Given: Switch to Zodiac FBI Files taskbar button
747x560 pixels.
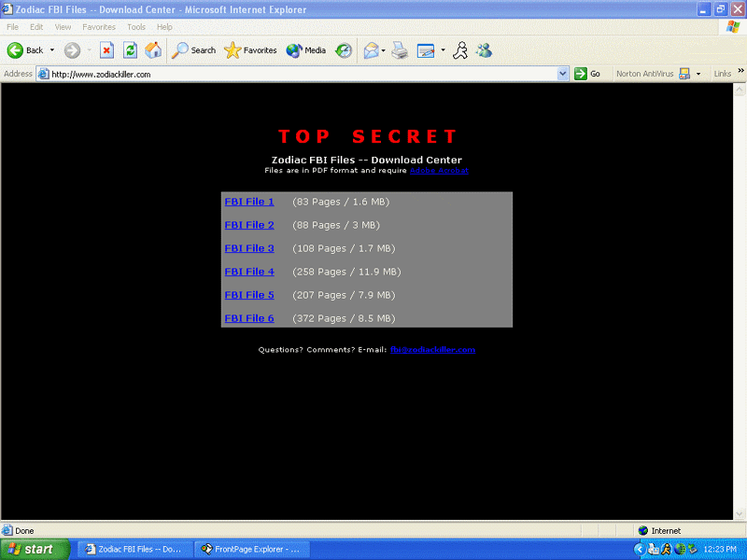Looking at the screenshot, I should pos(134,550).
